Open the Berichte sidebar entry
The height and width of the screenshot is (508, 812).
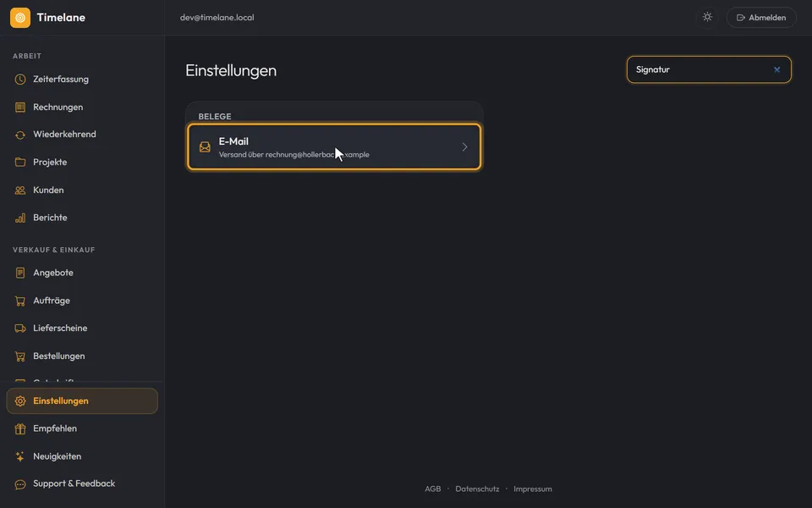click(82, 218)
